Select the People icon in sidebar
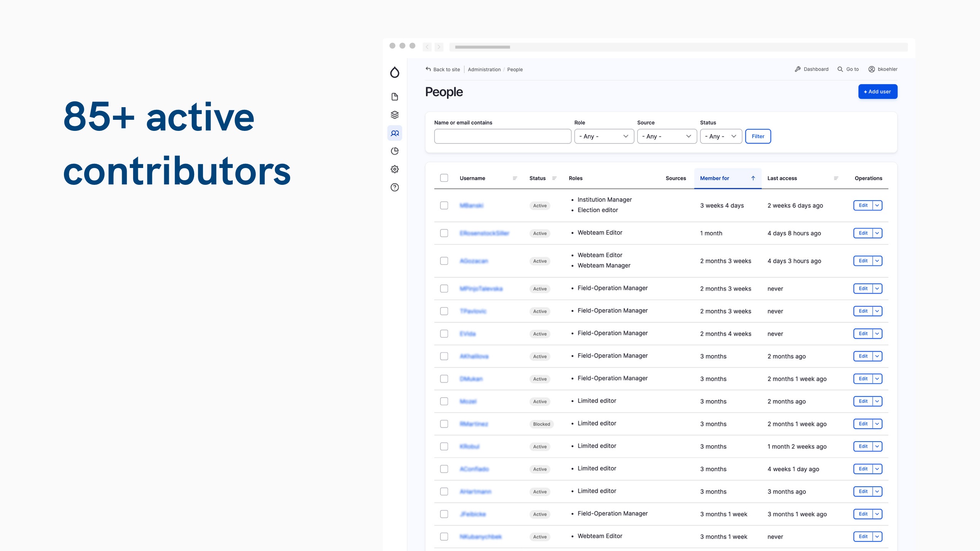Screen dimensions: 980x551 coord(395,133)
